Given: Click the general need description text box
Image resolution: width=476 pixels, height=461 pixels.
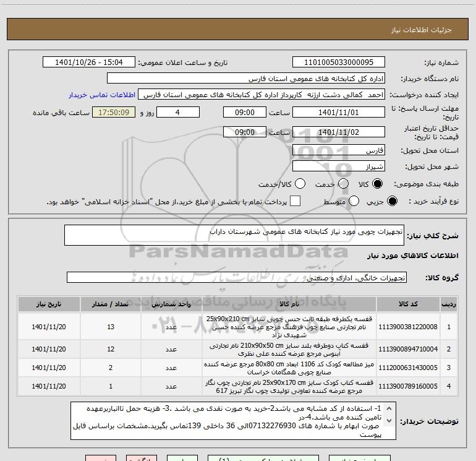Looking at the screenshot, I should click(x=234, y=235).
